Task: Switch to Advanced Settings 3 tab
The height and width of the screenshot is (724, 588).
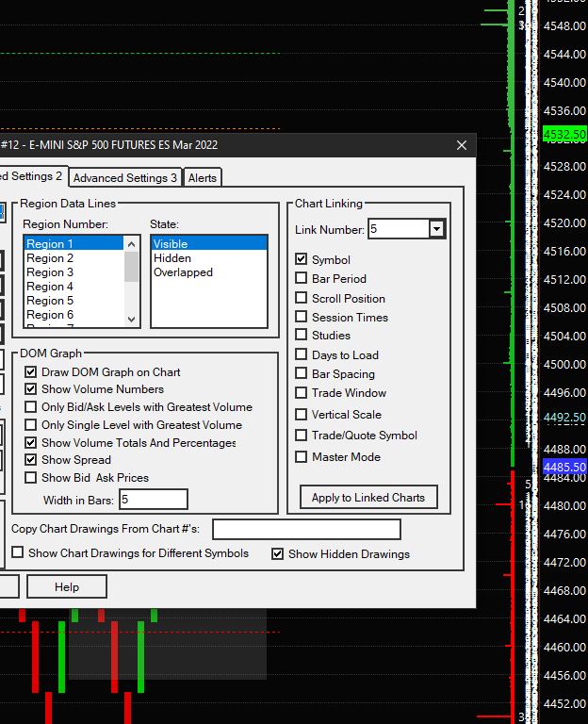Action: 125,177
